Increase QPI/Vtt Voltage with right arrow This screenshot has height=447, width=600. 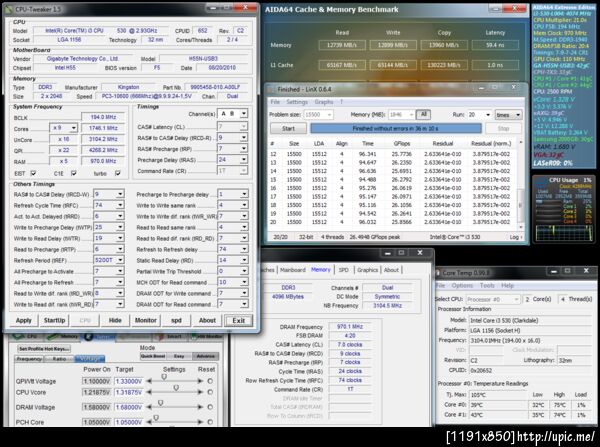tap(200, 381)
